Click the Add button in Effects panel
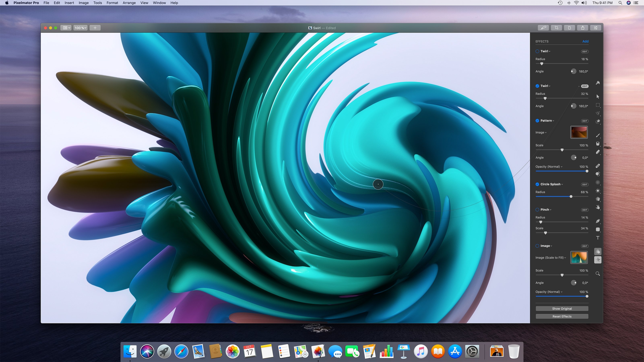The width and height of the screenshot is (644, 362). click(x=586, y=41)
